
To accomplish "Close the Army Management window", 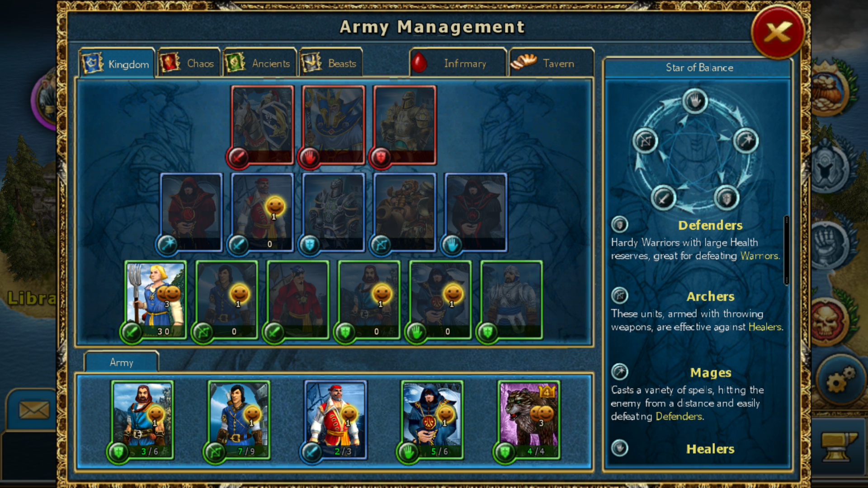I will (x=778, y=32).
